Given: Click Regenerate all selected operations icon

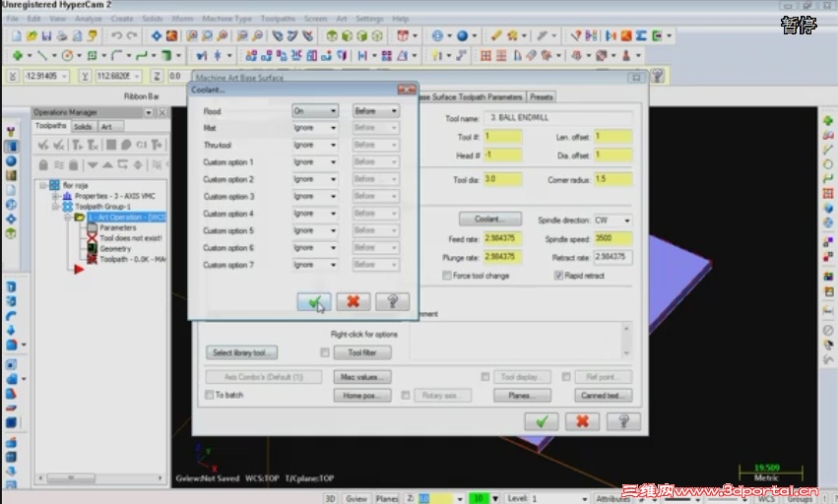Looking at the screenshot, I should pyautogui.click(x=78, y=145).
